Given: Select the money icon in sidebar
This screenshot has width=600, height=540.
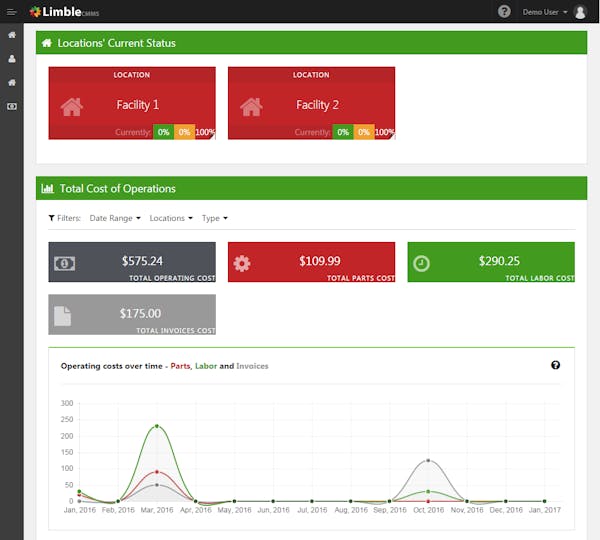Looking at the screenshot, I should pos(12,106).
